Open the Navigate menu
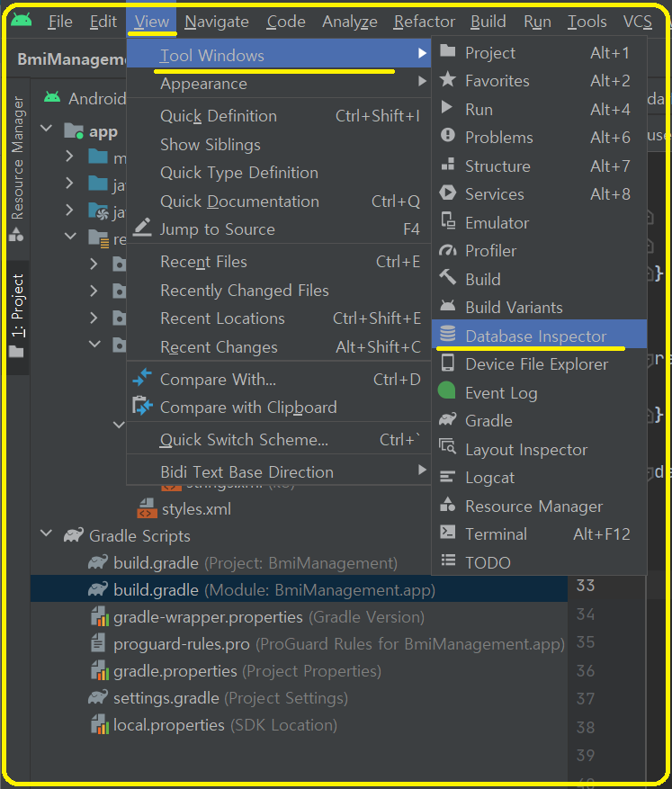Image resolution: width=672 pixels, height=789 pixels. tap(217, 22)
